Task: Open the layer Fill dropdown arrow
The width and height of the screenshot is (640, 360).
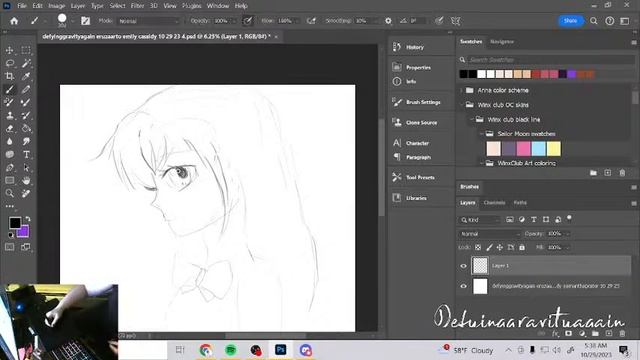Action: point(568,247)
